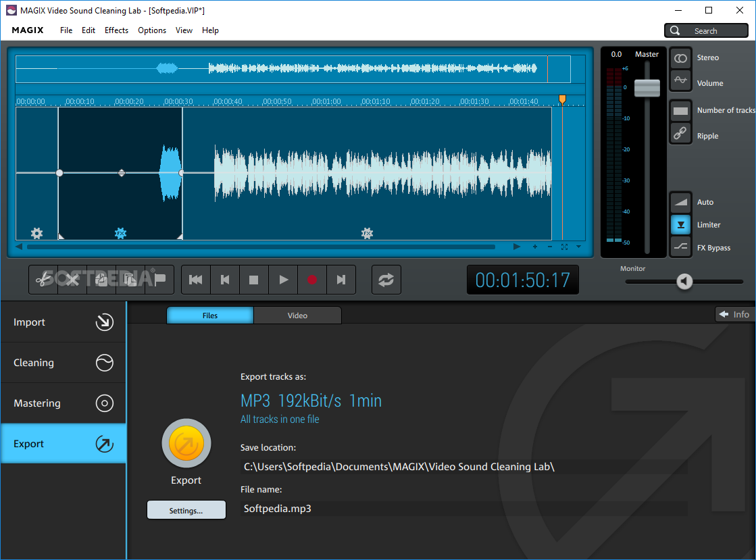
Task: Open the Effects menu
Action: [x=116, y=30]
